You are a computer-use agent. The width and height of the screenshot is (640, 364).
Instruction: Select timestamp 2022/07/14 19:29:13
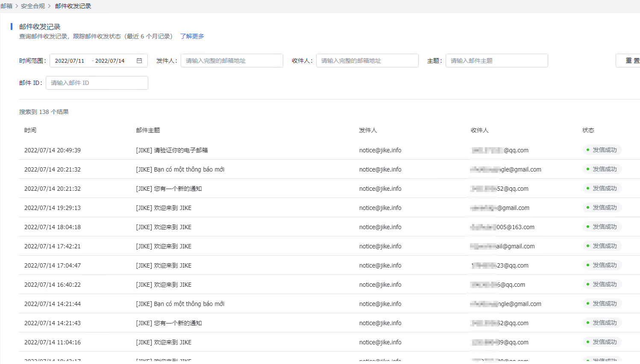53,208
